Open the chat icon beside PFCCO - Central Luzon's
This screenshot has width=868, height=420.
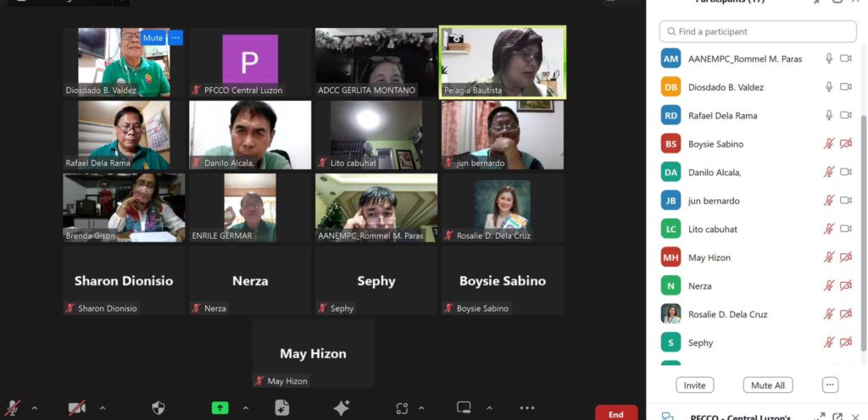(668, 417)
